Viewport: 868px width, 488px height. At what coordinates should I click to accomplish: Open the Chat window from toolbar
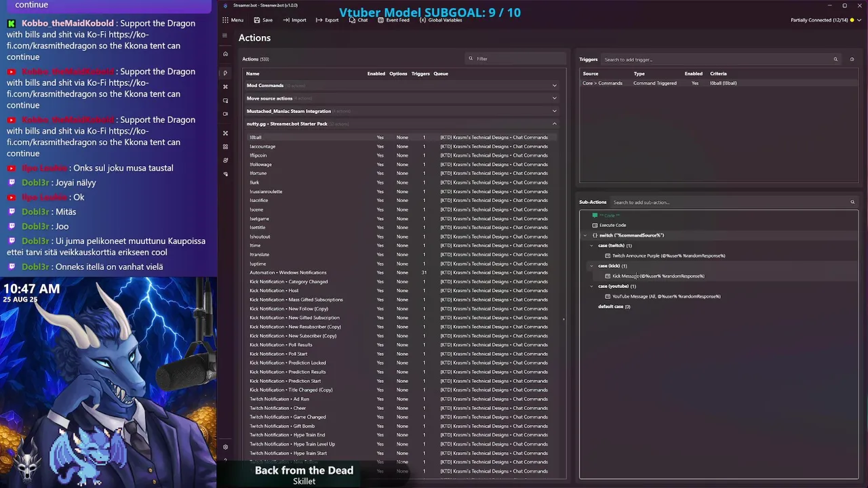coord(358,20)
